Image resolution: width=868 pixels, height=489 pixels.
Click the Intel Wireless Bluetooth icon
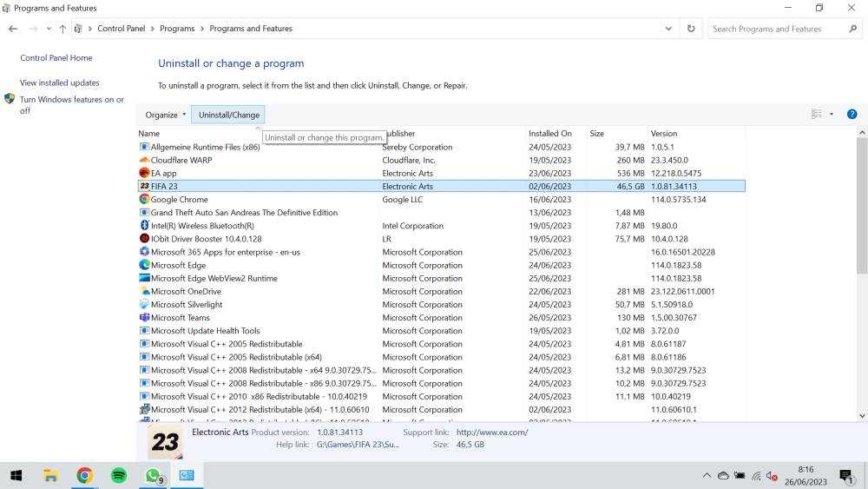[x=144, y=226]
